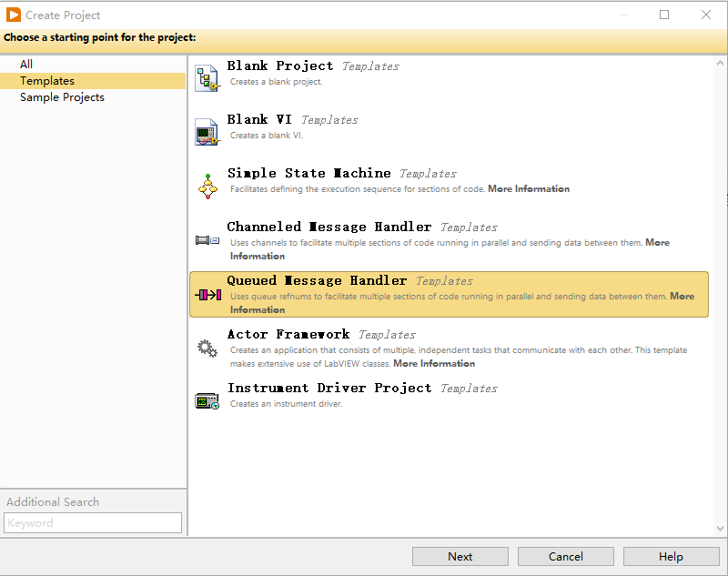Select the Templates category
Viewport: 728px width, 576px height.
click(x=93, y=81)
